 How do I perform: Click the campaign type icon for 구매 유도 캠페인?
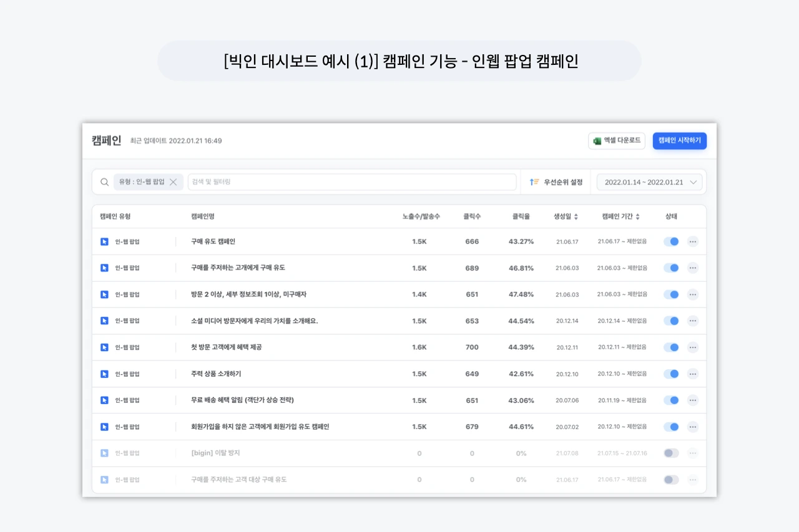coord(104,241)
